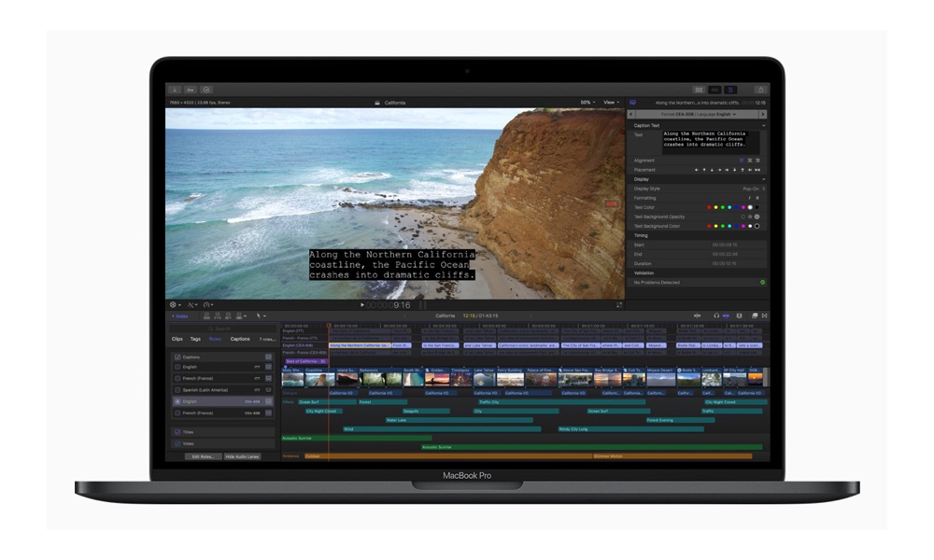Click the Hide Audio Lanes button
Viewport: 934px width, 560px height.
pyautogui.click(x=242, y=456)
